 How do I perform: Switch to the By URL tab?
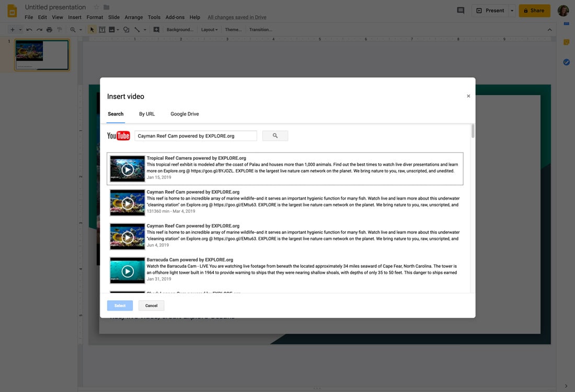147,114
